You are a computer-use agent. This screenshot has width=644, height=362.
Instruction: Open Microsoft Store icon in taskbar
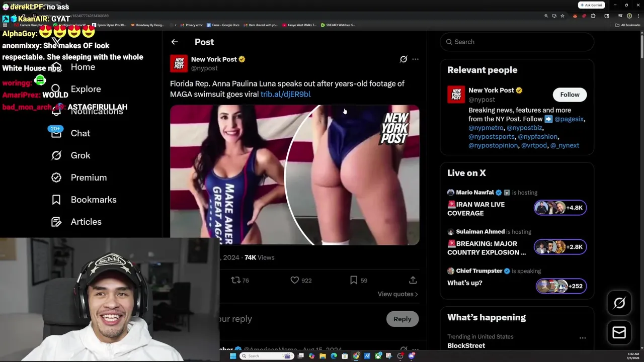click(x=345, y=356)
